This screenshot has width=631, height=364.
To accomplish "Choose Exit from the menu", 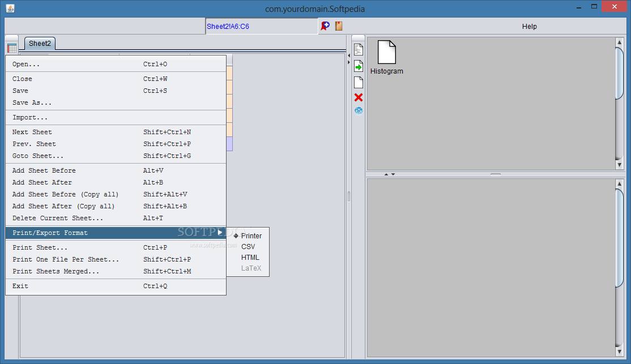I will pyautogui.click(x=116, y=286).
